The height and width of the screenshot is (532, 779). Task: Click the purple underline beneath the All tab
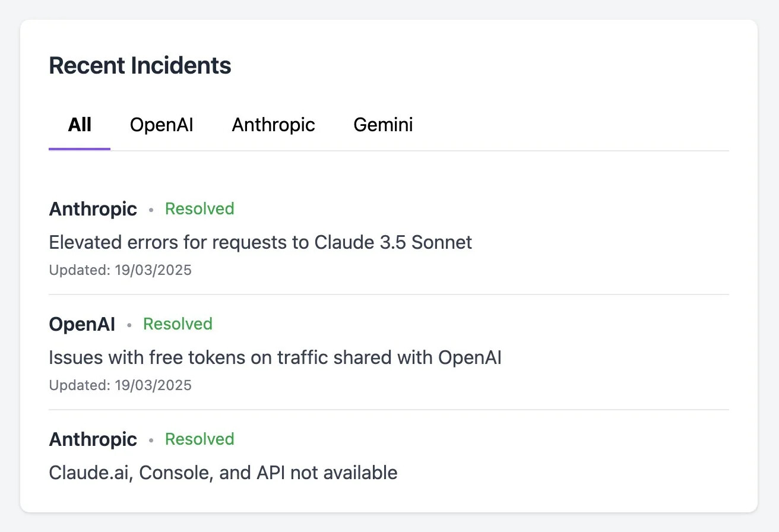tap(80, 149)
